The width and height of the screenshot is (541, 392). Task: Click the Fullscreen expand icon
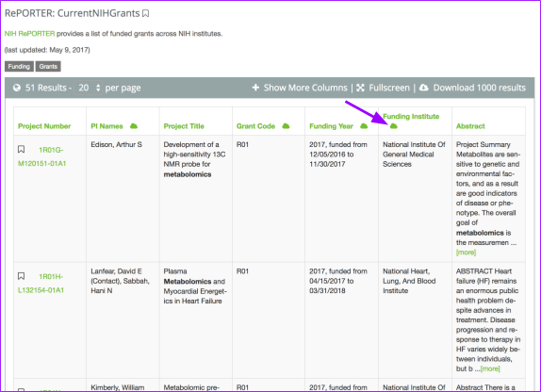point(360,88)
